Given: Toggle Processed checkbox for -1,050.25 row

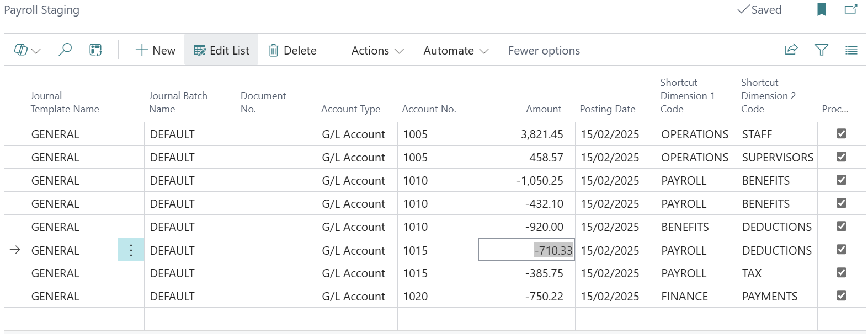Looking at the screenshot, I should click(x=842, y=180).
